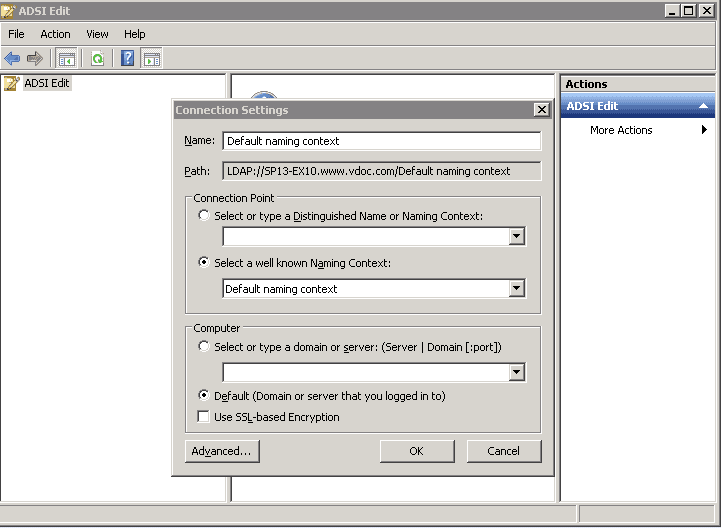Click the Connection Point group label
This screenshot has width=721, height=528.
coord(234,198)
